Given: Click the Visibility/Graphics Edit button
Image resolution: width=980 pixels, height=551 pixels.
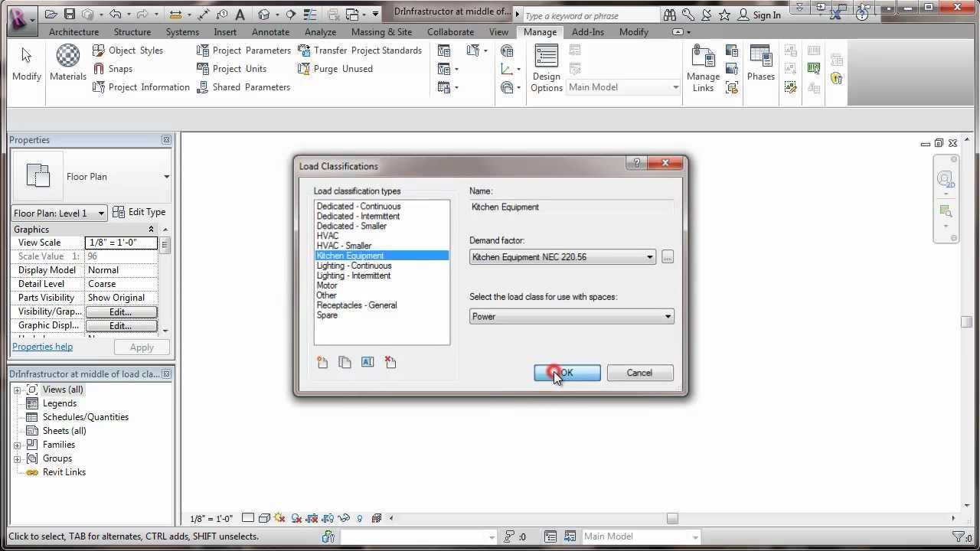Looking at the screenshot, I should pyautogui.click(x=121, y=312).
